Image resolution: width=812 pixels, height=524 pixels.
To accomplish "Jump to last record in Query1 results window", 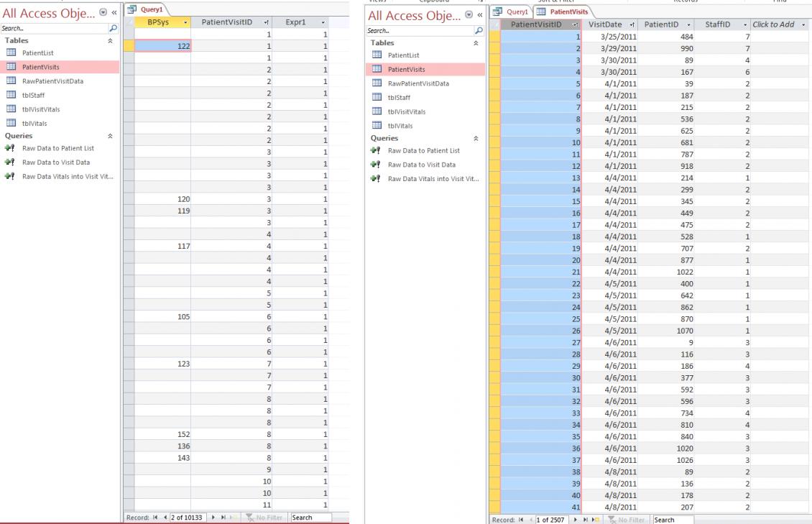I will [x=223, y=518].
